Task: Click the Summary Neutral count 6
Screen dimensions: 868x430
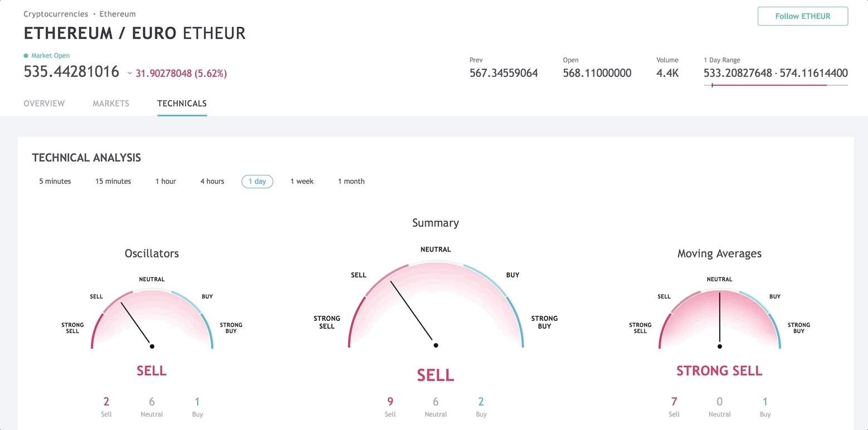Action: 436,402
